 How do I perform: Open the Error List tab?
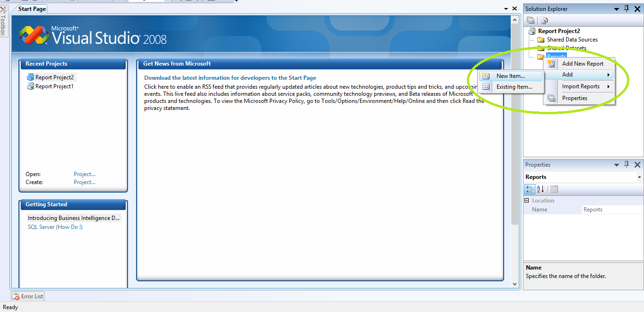coord(28,296)
